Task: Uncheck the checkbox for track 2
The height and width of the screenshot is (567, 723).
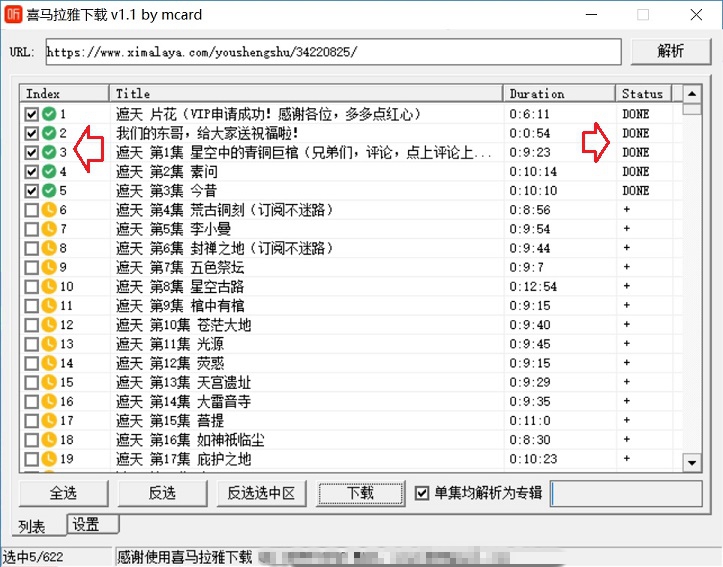Action: coord(31,133)
